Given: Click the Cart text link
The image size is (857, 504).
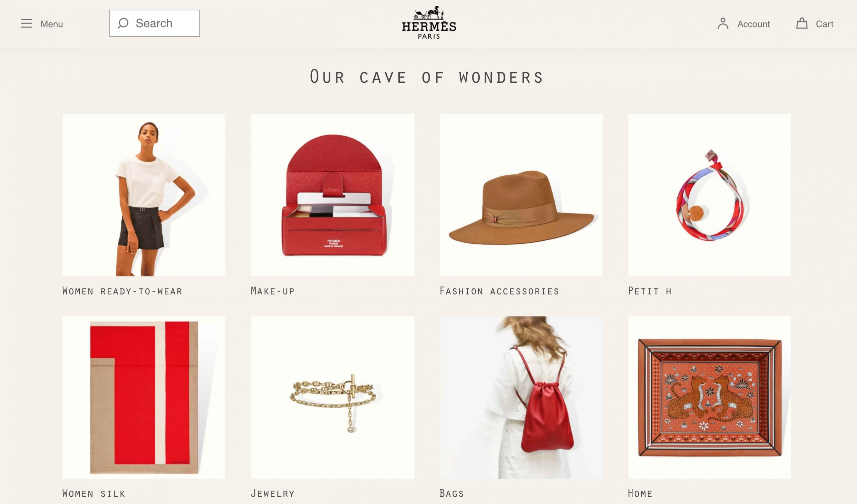Looking at the screenshot, I should tap(824, 24).
